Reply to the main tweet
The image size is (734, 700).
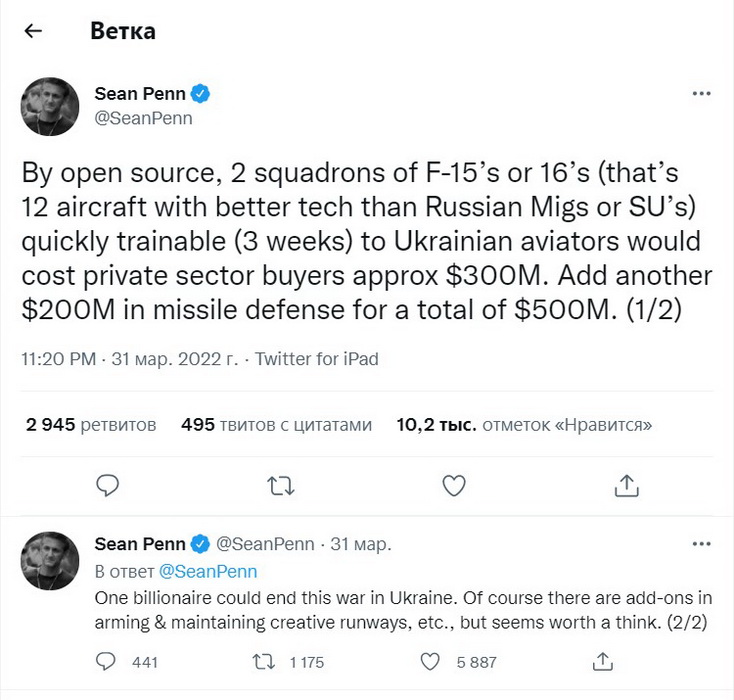click(x=108, y=485)
